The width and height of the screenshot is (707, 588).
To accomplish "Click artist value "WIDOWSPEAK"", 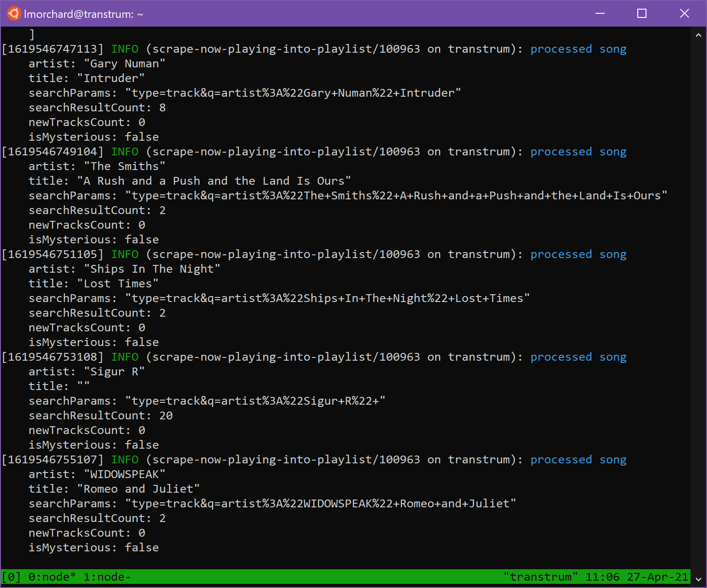I will coord(125,474).
